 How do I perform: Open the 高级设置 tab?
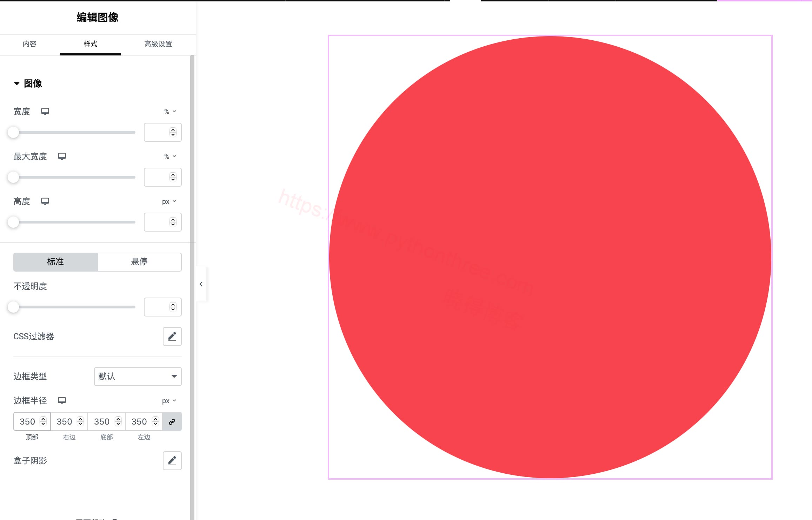pos(158,44)
